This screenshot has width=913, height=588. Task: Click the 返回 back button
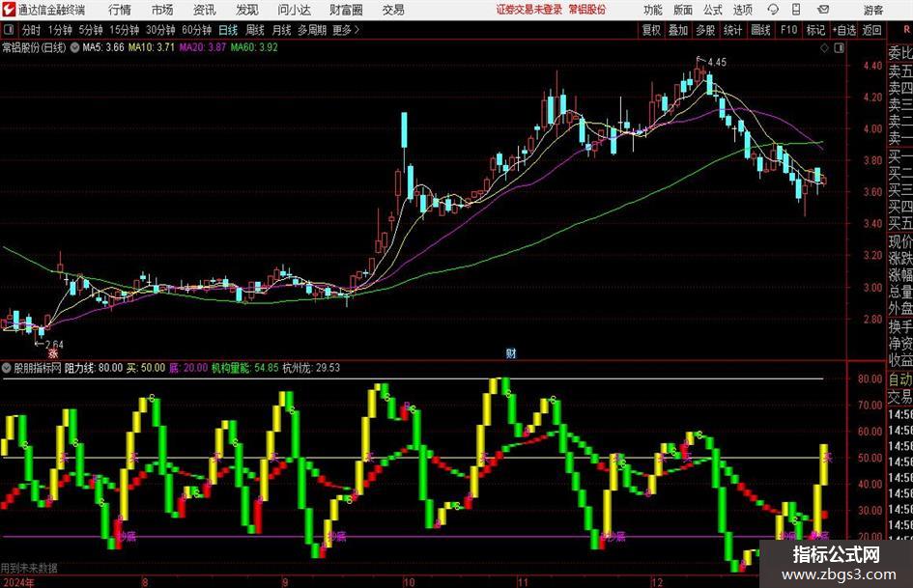[871, 30]
